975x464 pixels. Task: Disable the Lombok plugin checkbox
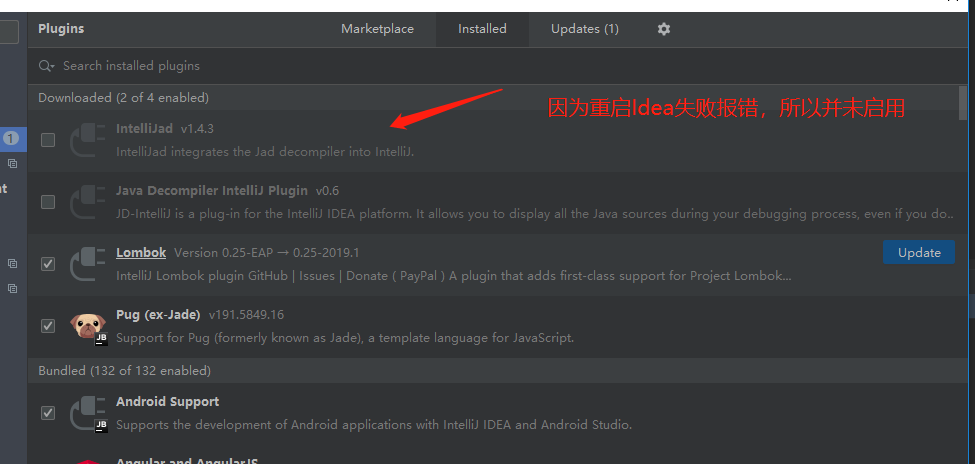[48, 264]
